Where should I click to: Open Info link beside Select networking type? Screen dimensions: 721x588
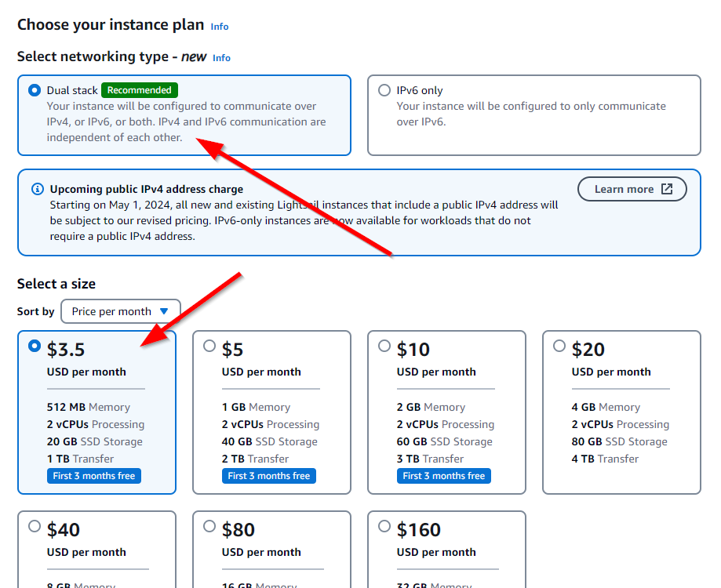[x=222, y=58]
